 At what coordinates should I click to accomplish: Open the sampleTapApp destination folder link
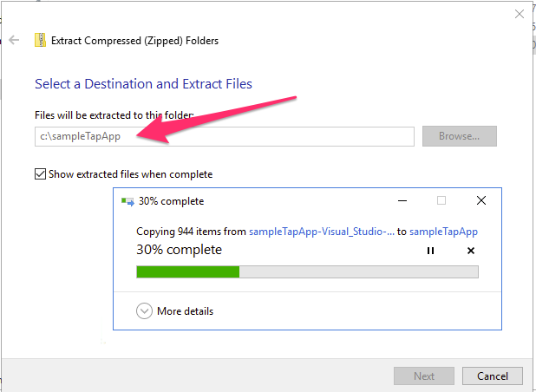pos(443,232)
